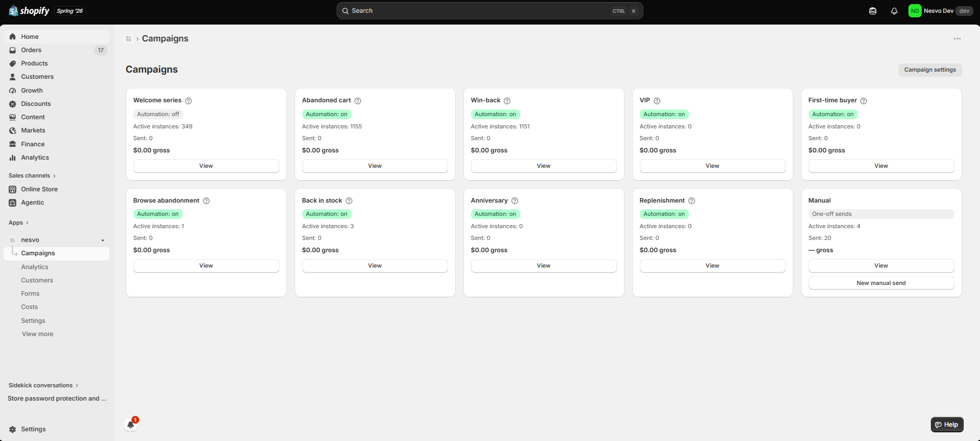Click the Orders icon in sidebar

tap(13, 50)
